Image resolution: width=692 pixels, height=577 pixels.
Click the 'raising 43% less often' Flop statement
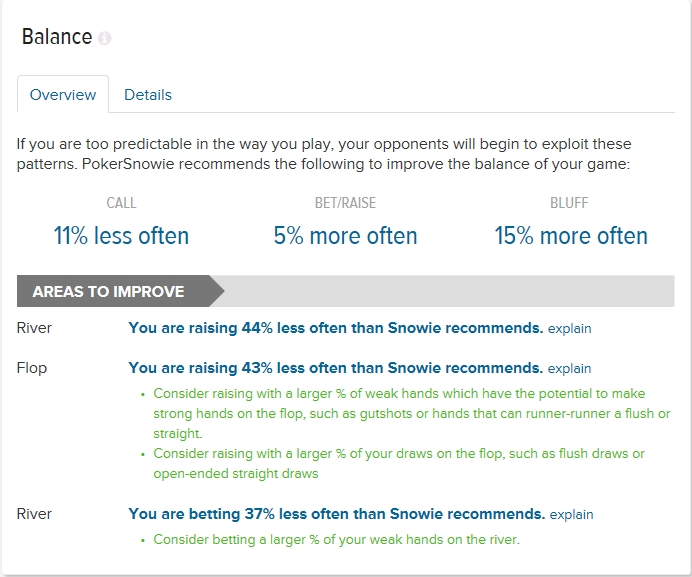click(x=336, y=368)
